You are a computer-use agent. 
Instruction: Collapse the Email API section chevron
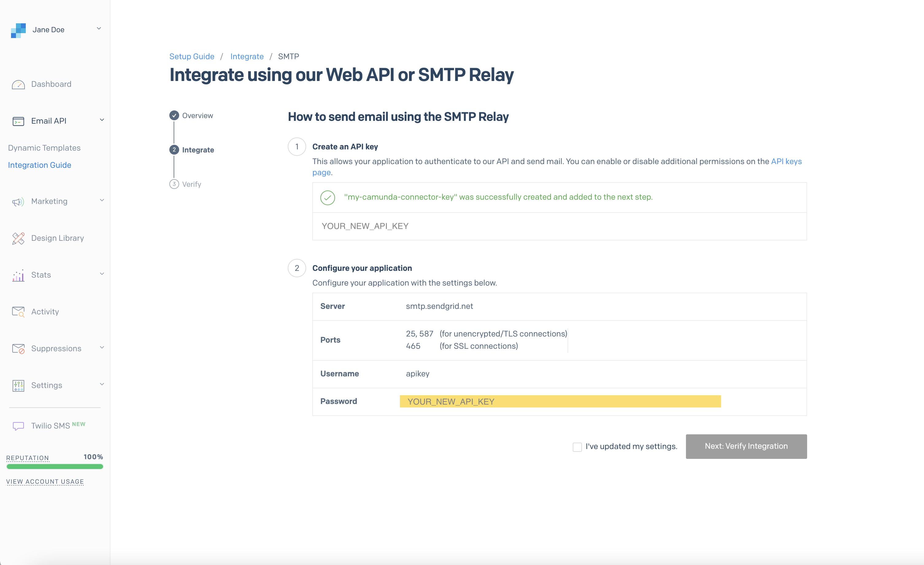coord(102,120)
